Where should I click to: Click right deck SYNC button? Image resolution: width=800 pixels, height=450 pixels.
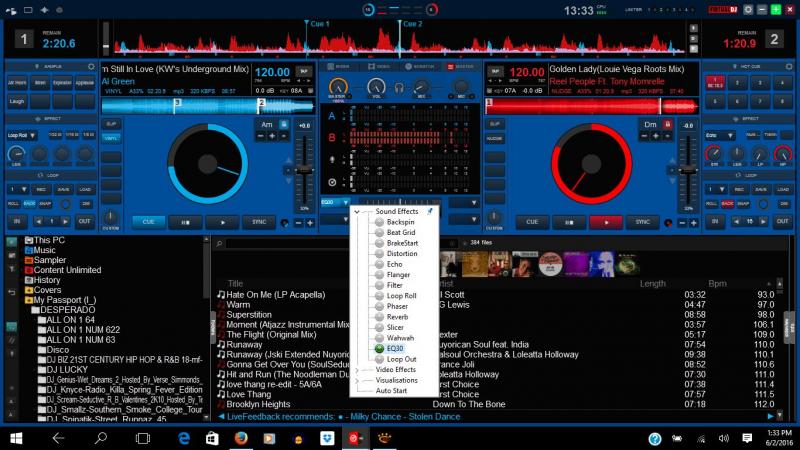click(x=643, y=222)
